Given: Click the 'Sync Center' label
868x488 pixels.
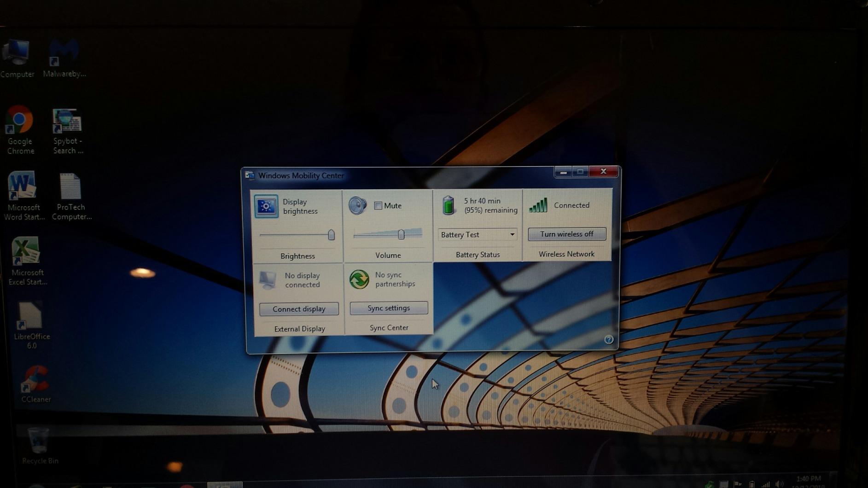Looking at the screenshot, I should click(389, 328).
